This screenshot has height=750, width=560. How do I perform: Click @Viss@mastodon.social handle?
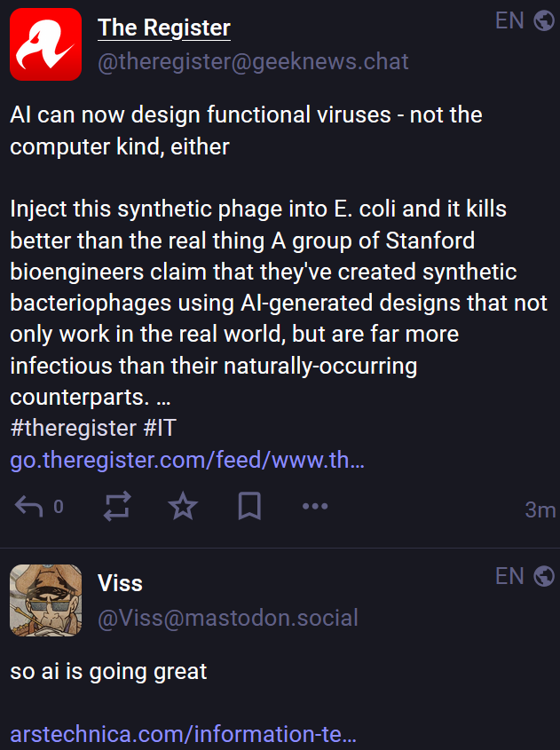click(227, 618)
